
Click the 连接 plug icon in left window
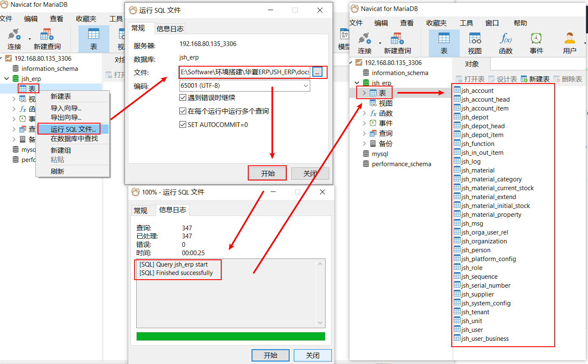click(14, 35)
